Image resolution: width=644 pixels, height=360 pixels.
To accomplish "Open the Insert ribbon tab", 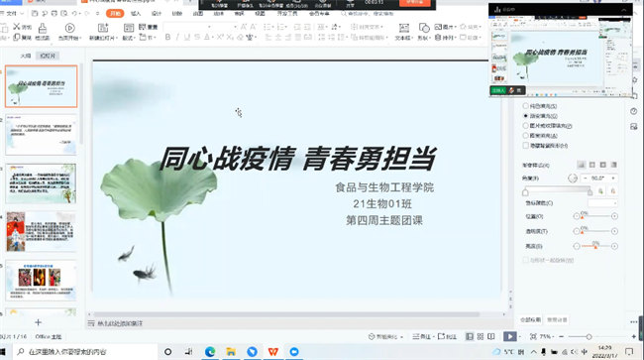I will 136,14.
